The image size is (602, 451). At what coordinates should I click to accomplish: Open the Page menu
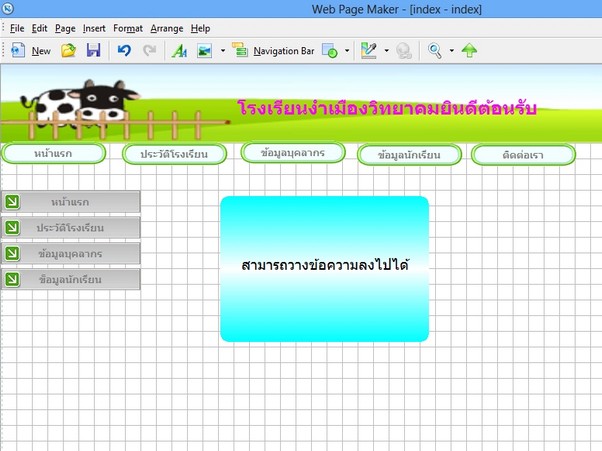coord(65,28)
